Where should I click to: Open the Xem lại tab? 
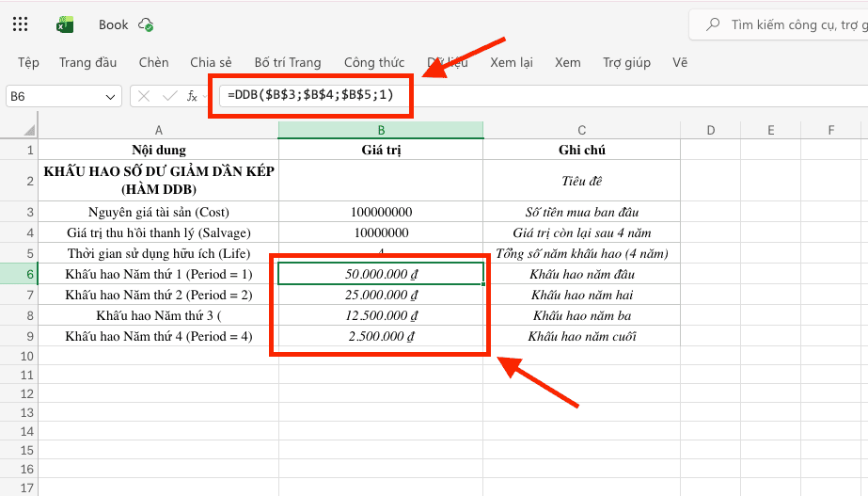click(512, 63)
